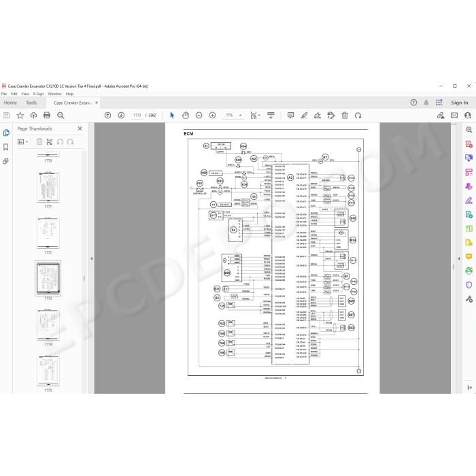Open Help question mark icon
The height and width of the screenshot is (476, 476).
[x=413, y=103]
